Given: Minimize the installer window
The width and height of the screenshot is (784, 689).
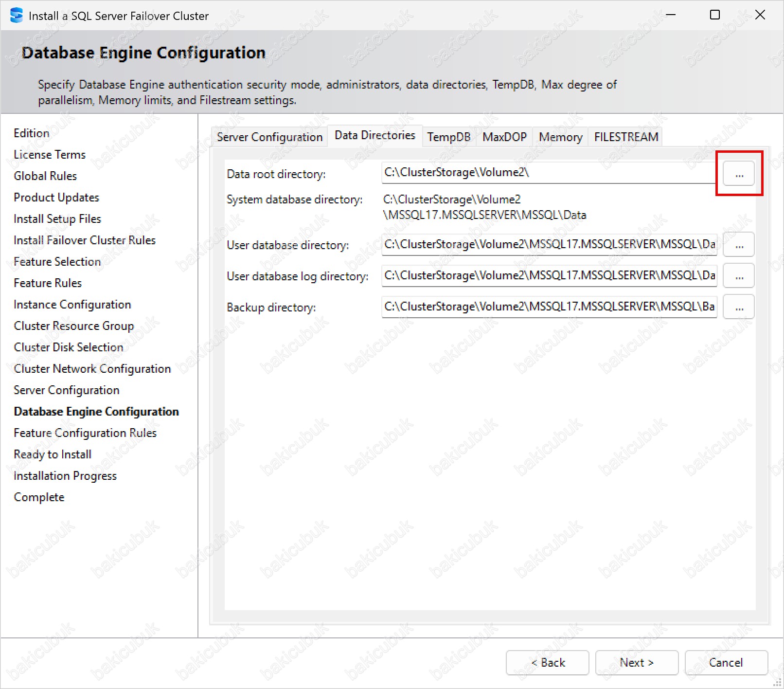Looking at the screenshot, I should click(x=671, y=15).
